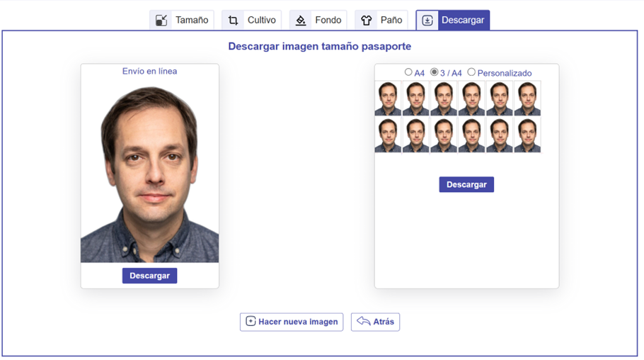
Task: Click the first photo in the sheet grid
Action: click(x=388, y=99)
